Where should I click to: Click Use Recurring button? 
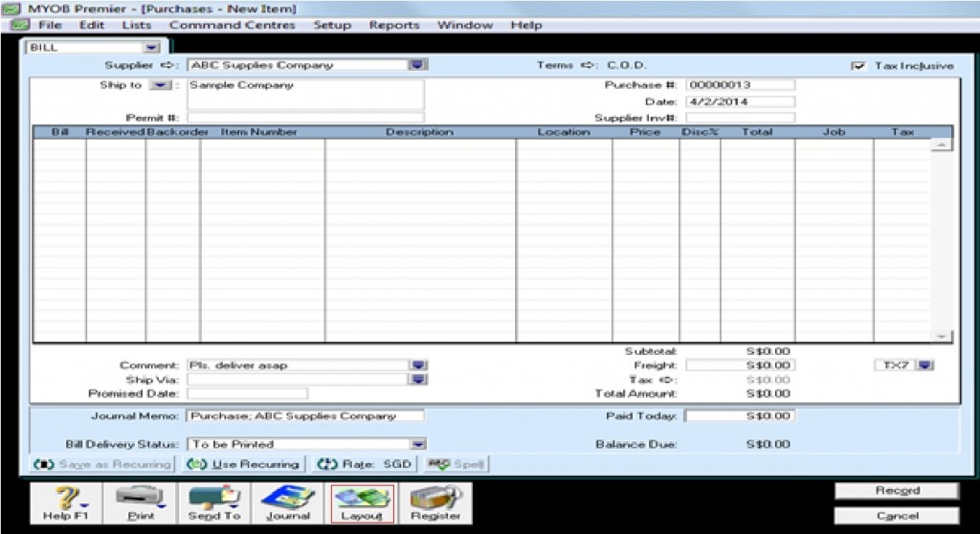[x=243, y=464]
